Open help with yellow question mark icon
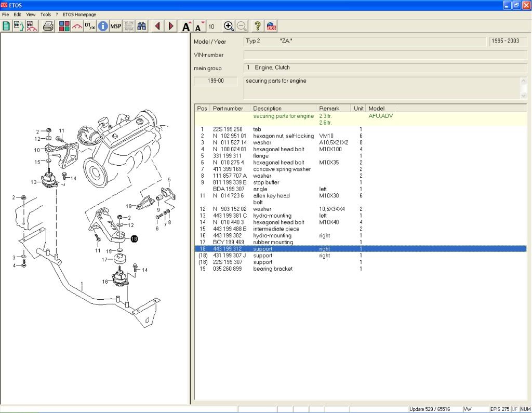The image size is (532, 413). (x=258, y=26)
